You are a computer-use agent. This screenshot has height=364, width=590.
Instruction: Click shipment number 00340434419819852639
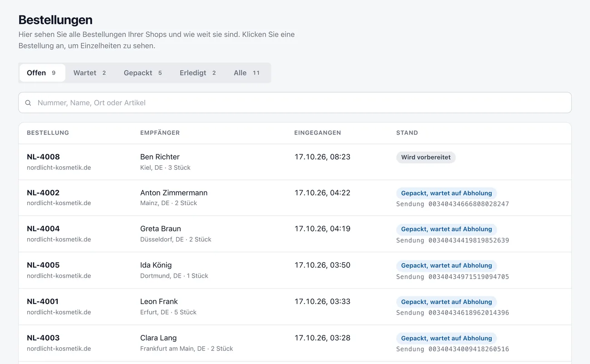469,241
